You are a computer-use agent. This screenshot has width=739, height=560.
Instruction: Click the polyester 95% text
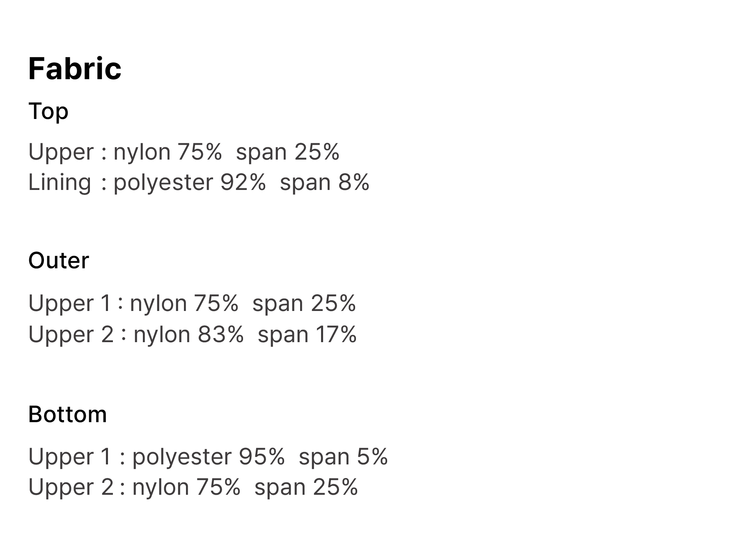(x=209, y=456)
